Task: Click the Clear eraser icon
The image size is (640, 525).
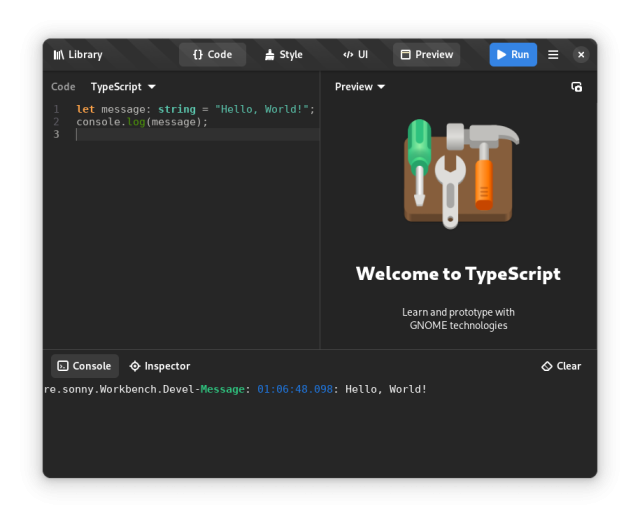Action: pyautogui.click(x=547, y=366)
